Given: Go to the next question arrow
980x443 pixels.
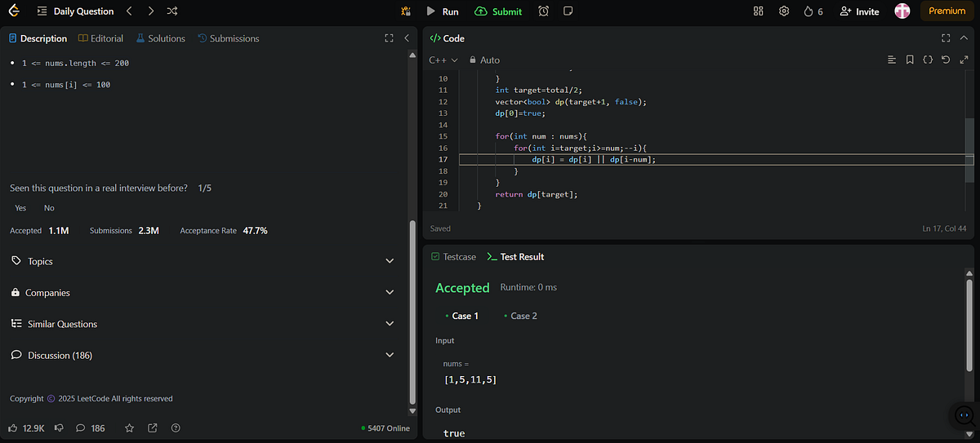Looking at the screenshot, I should 151,11.
